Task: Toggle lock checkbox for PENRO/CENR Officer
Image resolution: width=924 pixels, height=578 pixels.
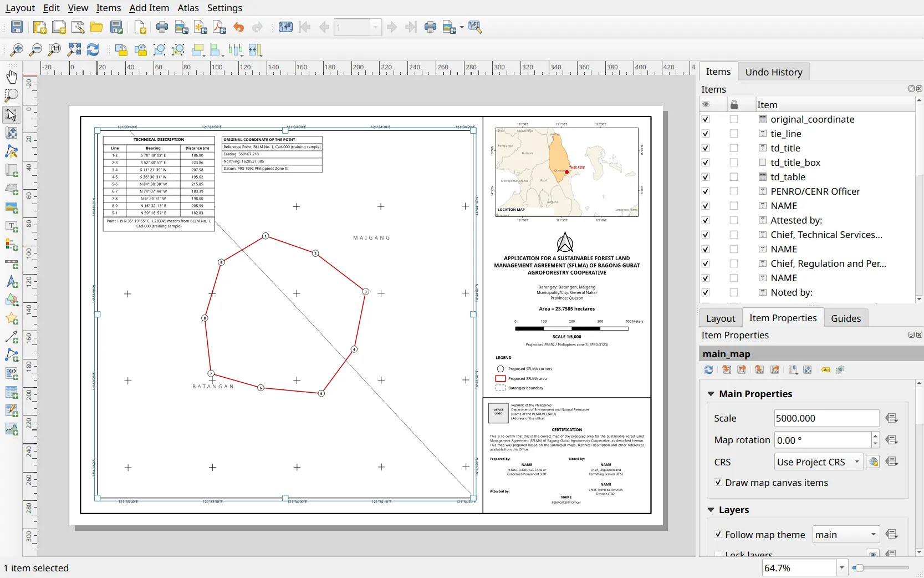Action: tap(734, 191)
